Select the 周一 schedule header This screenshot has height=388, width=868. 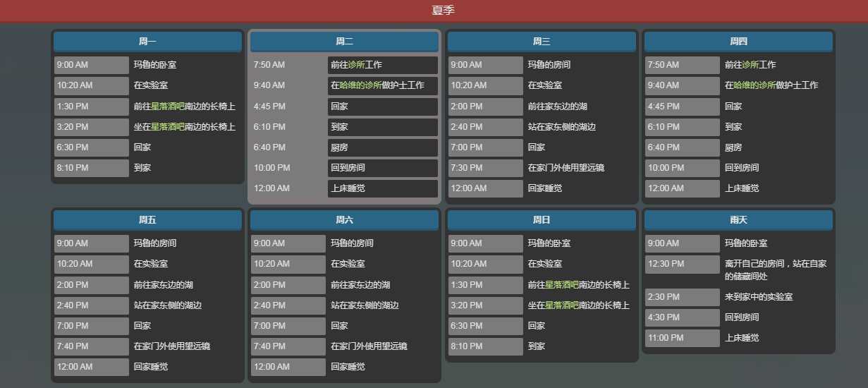point(147,42)
